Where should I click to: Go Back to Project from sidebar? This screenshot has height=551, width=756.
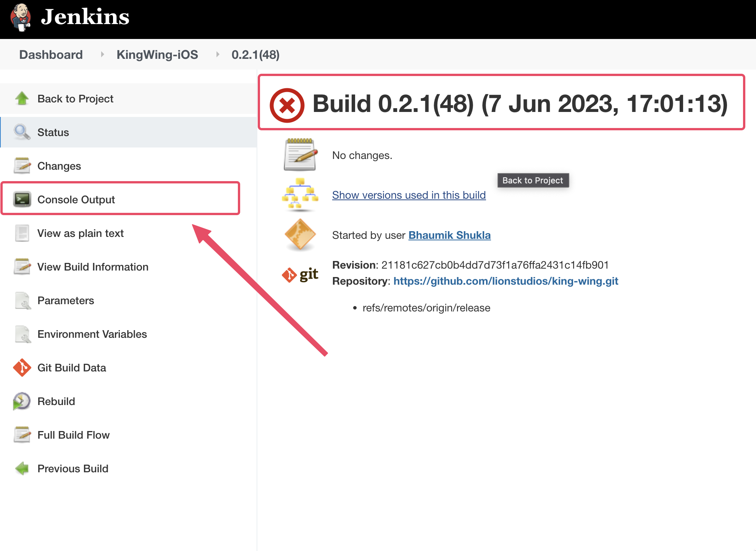coord(75,99)
